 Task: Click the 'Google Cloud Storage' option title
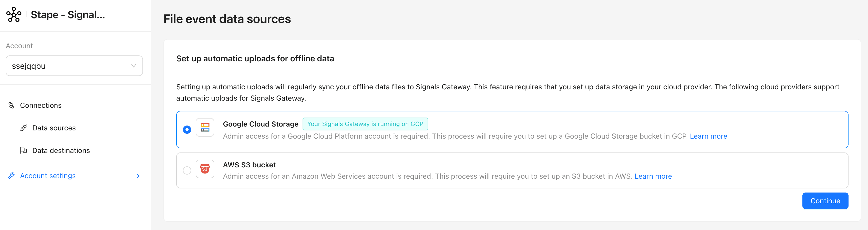coord(261,124)
